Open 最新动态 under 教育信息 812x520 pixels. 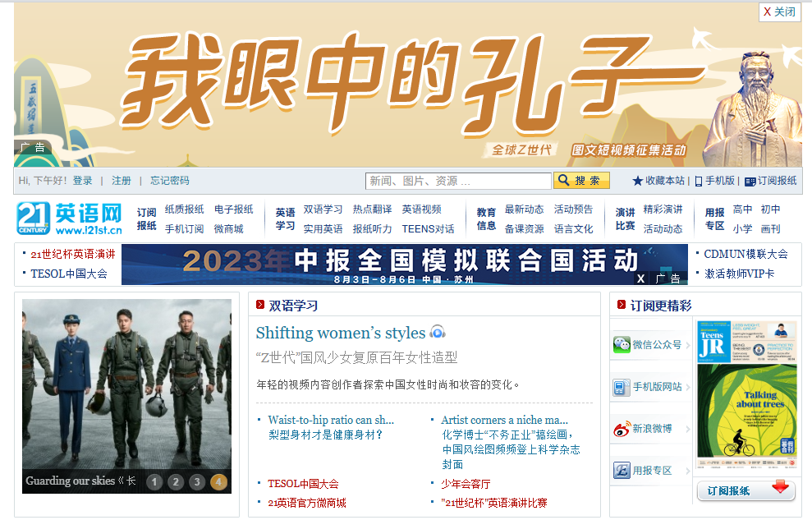[524, 209]
